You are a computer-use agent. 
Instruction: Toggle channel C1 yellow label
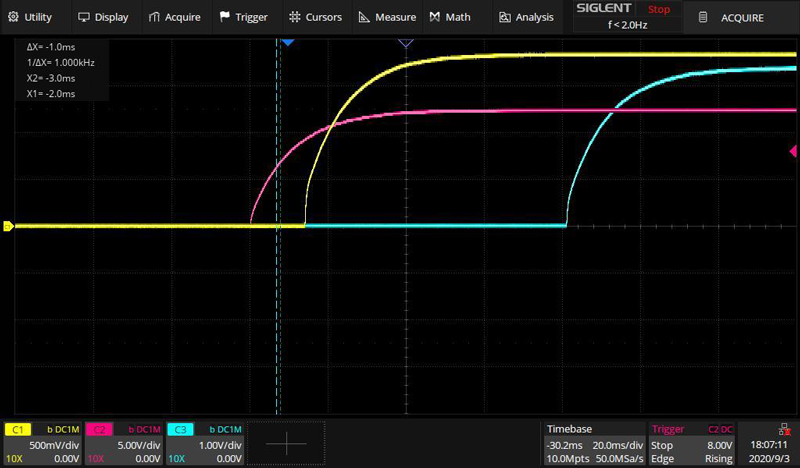(x=19, y=429)
